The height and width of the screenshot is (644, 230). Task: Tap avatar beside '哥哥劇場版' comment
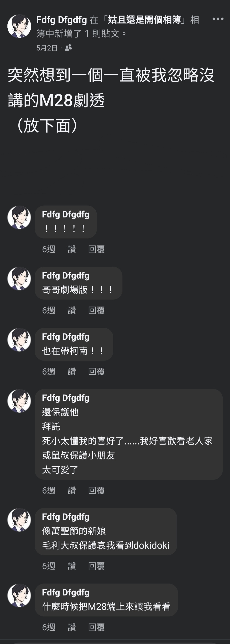click(19, 278)
